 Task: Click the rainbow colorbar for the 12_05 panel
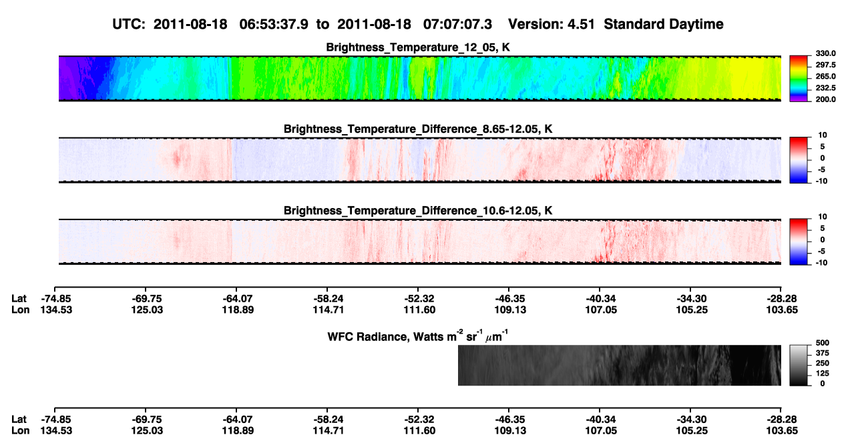[x=799, y=79]
